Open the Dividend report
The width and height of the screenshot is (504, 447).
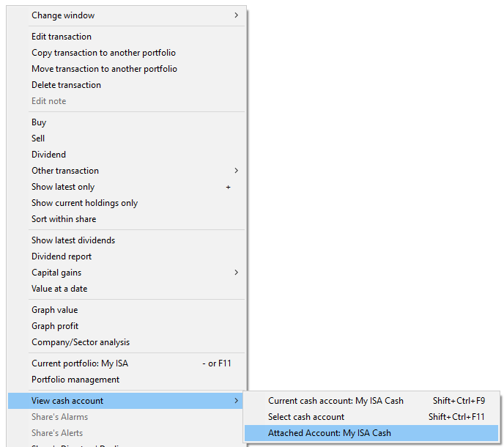coord(62,256)
